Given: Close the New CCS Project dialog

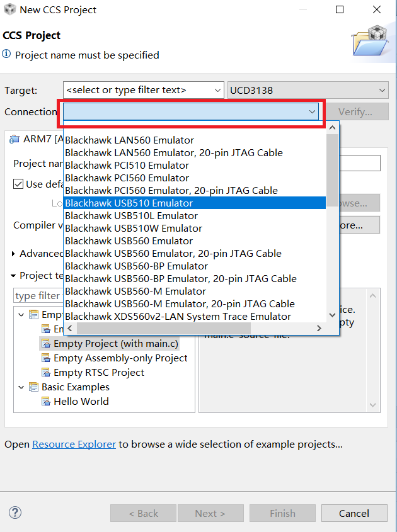Looking at the screenshot, I should point(377,9).
